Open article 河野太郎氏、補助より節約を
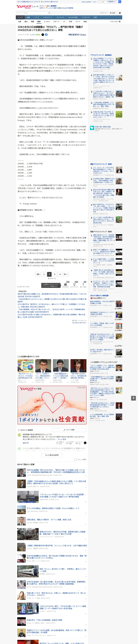138x644 pixels. pos(49,519)
